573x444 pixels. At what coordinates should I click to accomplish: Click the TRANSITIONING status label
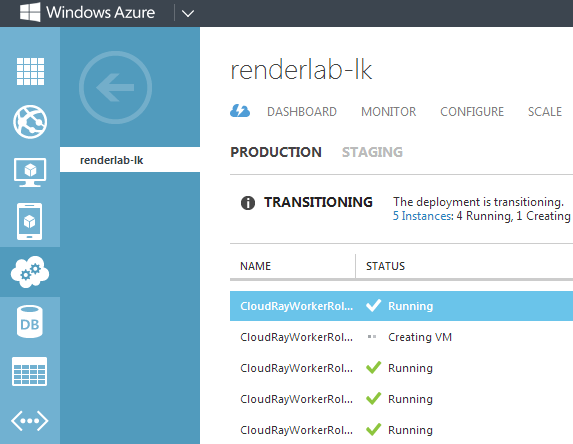[318, 202]
